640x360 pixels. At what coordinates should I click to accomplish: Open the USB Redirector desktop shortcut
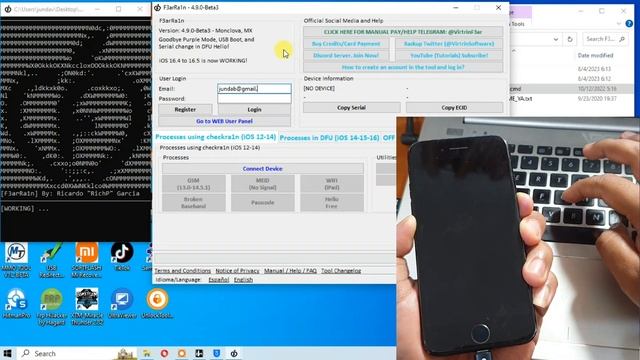51,260
